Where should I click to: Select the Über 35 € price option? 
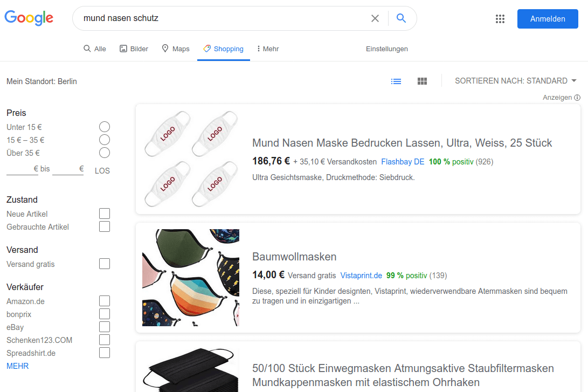coord(105,153)
